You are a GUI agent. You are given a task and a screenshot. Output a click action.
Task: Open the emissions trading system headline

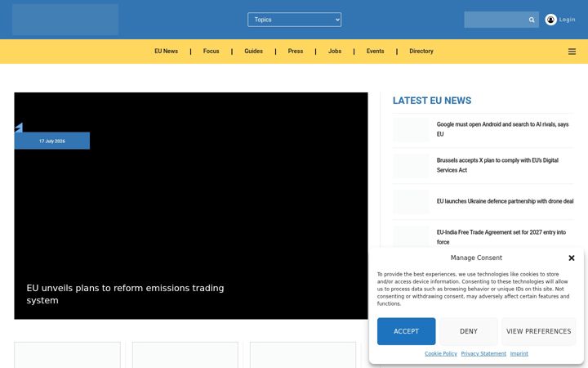tap(125, 294)
